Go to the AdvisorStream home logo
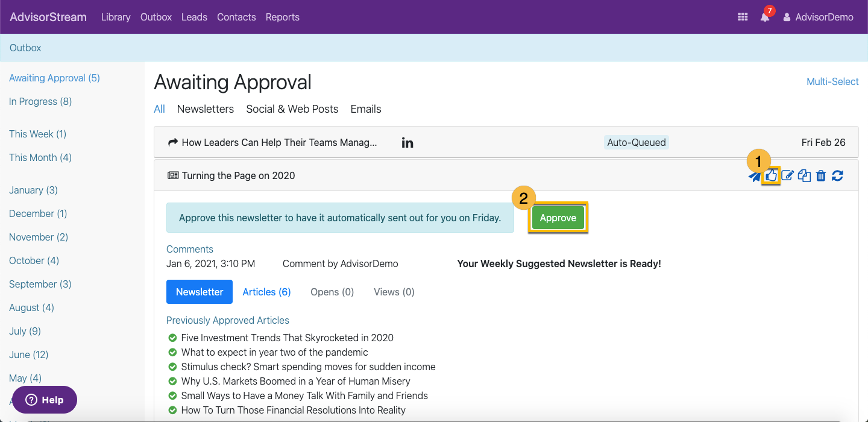The width and height of the screenshot is (868, 422). 48,17
